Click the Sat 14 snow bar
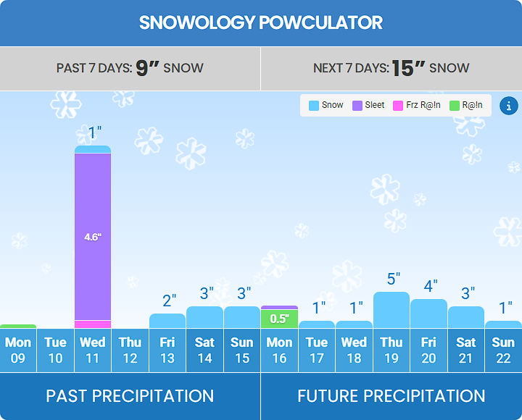 tap(204, 317)
